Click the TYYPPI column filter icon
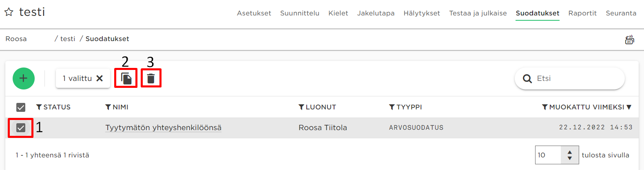The height and width of the screenshot is (170, 644). click(392, 107)
